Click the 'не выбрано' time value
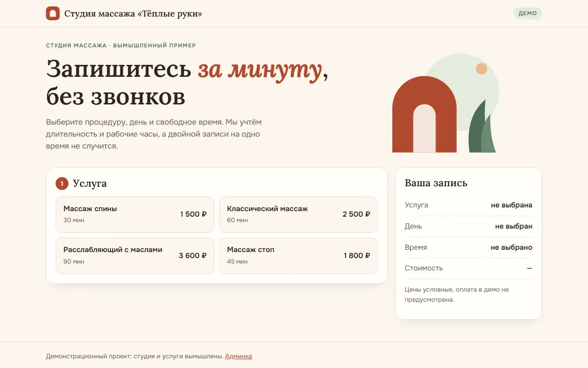The height and width of the screenshot is (368, 588). point(512,247)
